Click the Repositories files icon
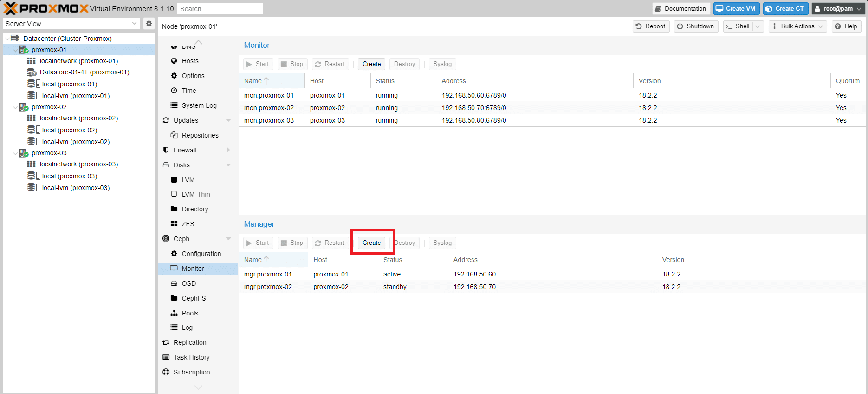This screenshot has width=868, height=394. [x=174, y=135]
